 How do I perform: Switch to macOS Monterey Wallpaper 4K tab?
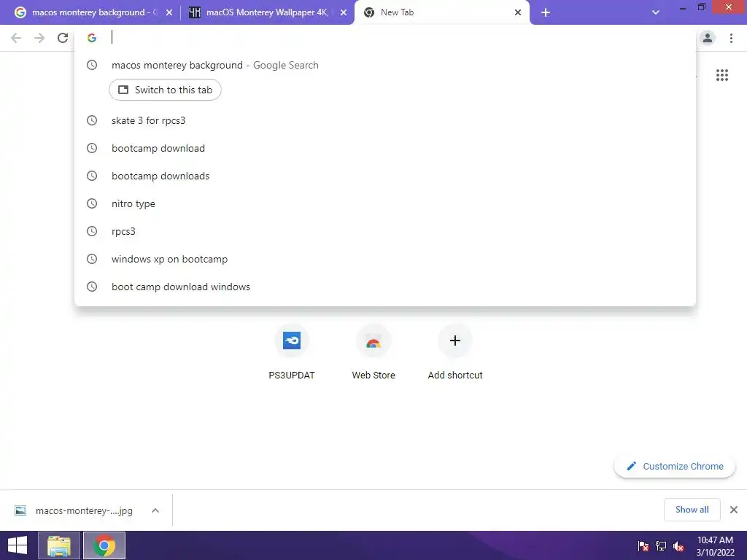point(267,12)
